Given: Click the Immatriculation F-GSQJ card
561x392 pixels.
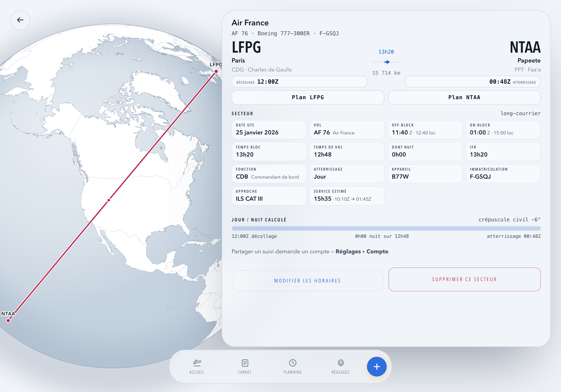Looking at the screenshot, I should 503,173.
